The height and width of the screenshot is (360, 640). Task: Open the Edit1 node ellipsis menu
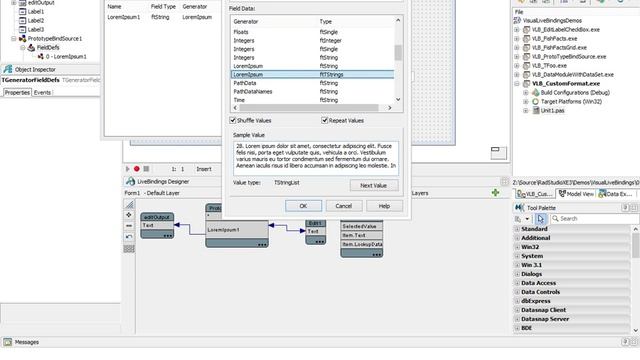[320, 242]
